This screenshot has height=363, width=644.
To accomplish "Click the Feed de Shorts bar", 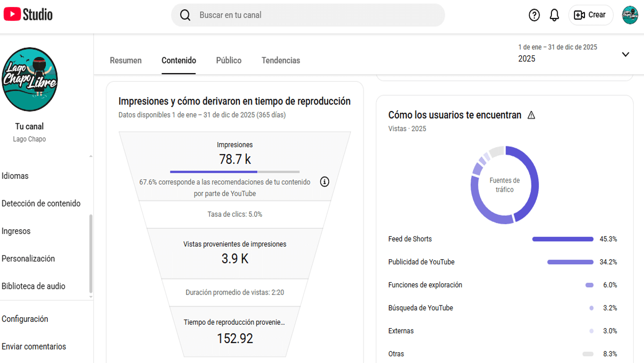I will pos(562,239).
